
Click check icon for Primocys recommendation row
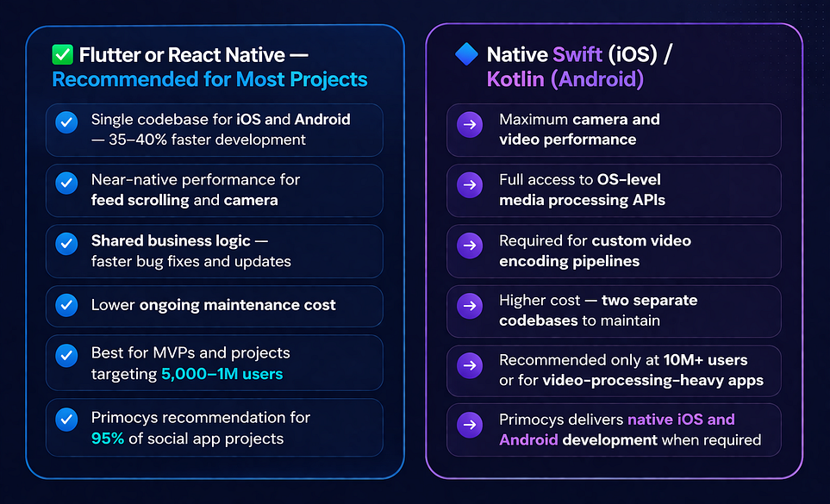point(66,420)
